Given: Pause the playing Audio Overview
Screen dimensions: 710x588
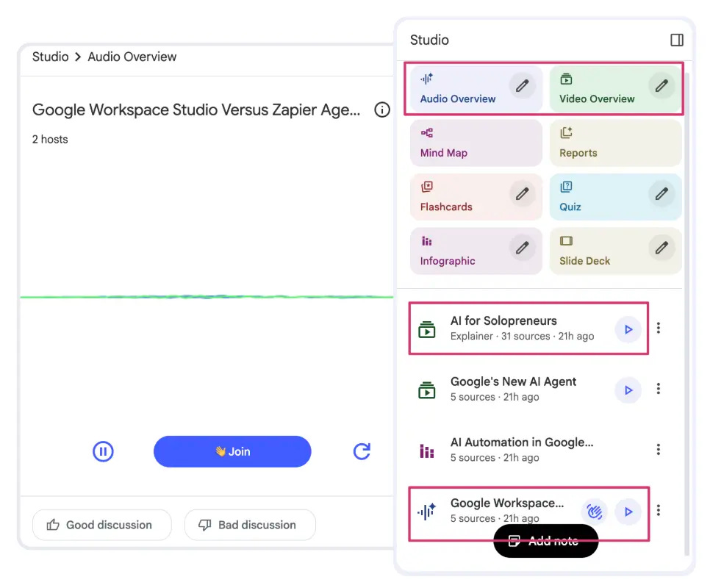Looking at the screenshot, I should pos(103,451).
